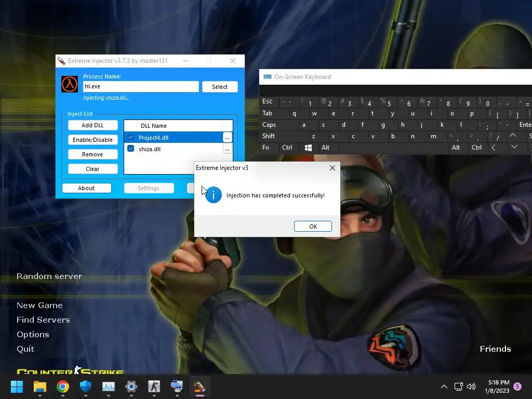
Task: Click the 5 key on keyboard
Action: pos(389,103)
